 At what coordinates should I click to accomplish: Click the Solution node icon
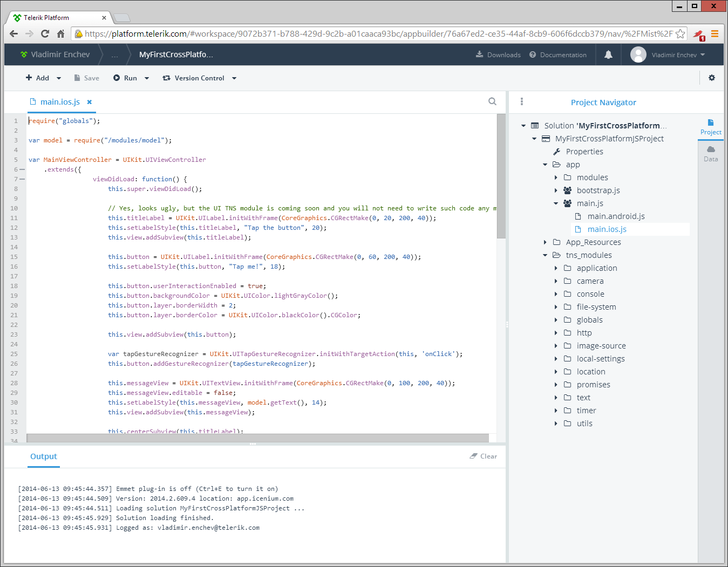coord(535,126)
